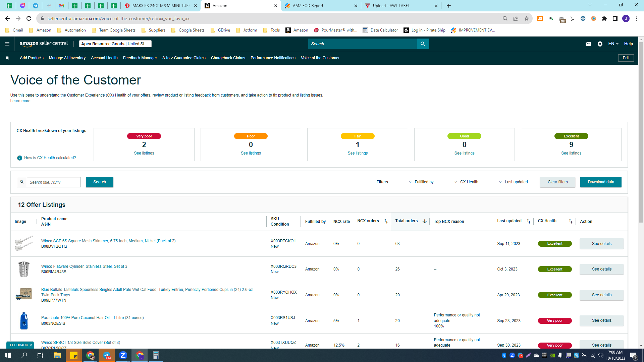Click the info icon beside CX Health calculated
Viewport: 644px width, 362px height.
tap(19, 158)
